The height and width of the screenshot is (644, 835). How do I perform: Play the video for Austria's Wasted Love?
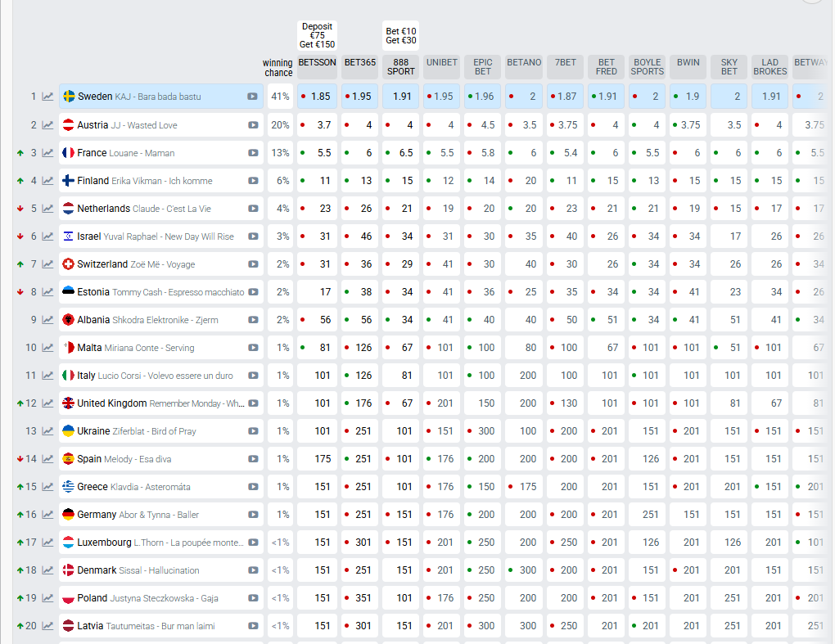(x=253, y=125)
